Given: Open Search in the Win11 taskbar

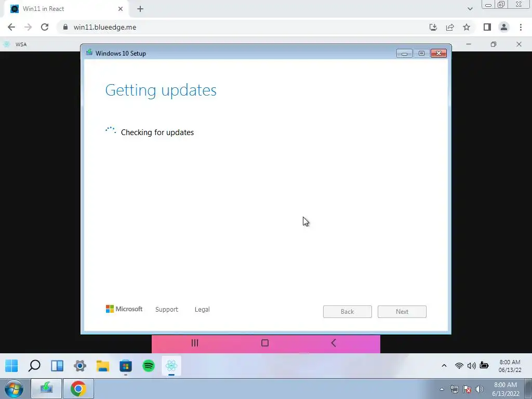Looking at the screenshot, I should pyautogui.click(x=34, y=366).
